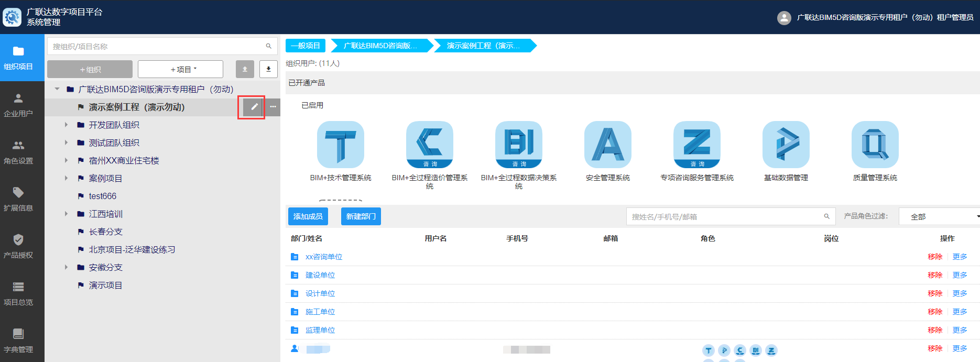Screen dimensions: 980x362
Task: Expand the 安徽分支 tree node
Action: click(x=66, y=267)
